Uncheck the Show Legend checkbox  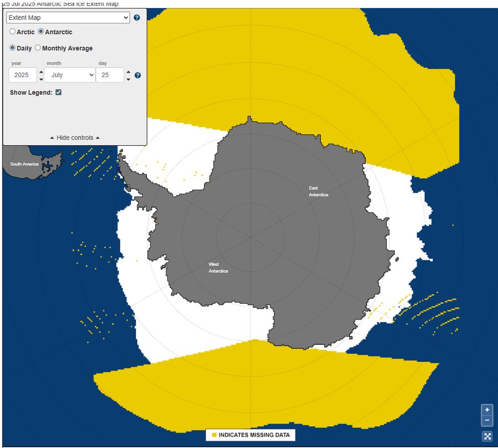58,92
